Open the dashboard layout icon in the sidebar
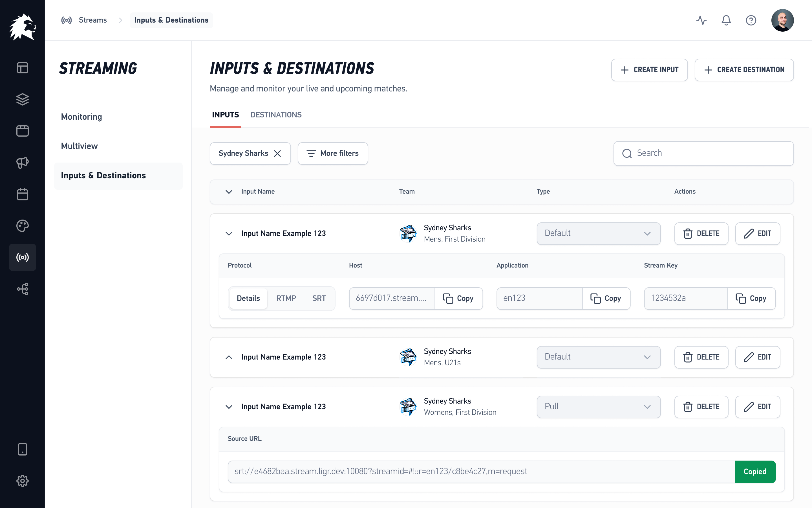This screenshot has width=812, height=508. pyautogui.click(x=23, y=68)
